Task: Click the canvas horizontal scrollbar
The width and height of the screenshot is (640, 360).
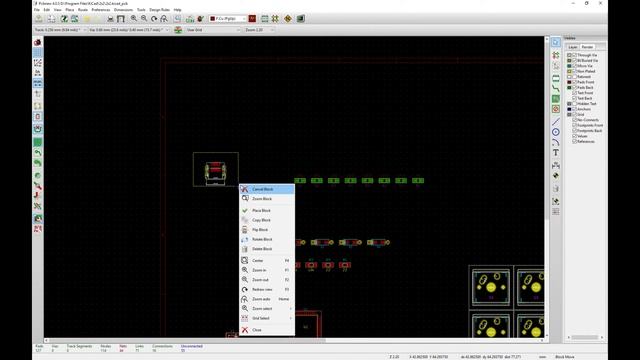Action: 294,340
